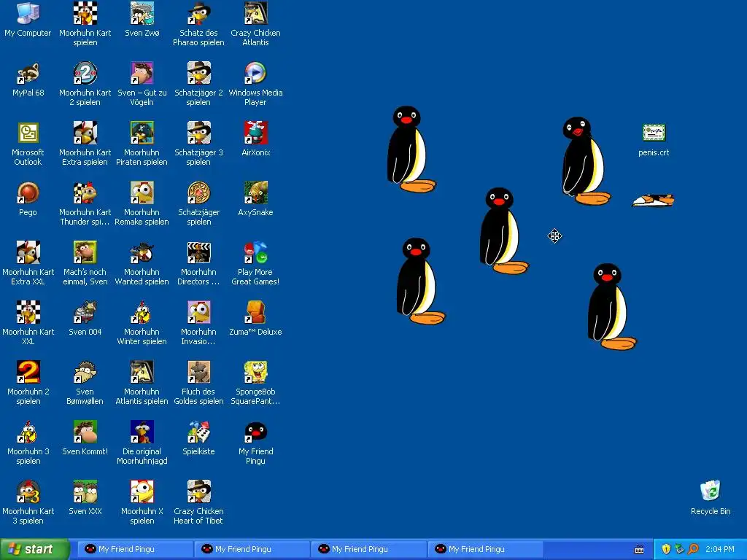The height and width of the screenshot is (560, 747).
Task: Select the Moorhuhn Remake spielen icon
Action: click(x=142, y=192)
